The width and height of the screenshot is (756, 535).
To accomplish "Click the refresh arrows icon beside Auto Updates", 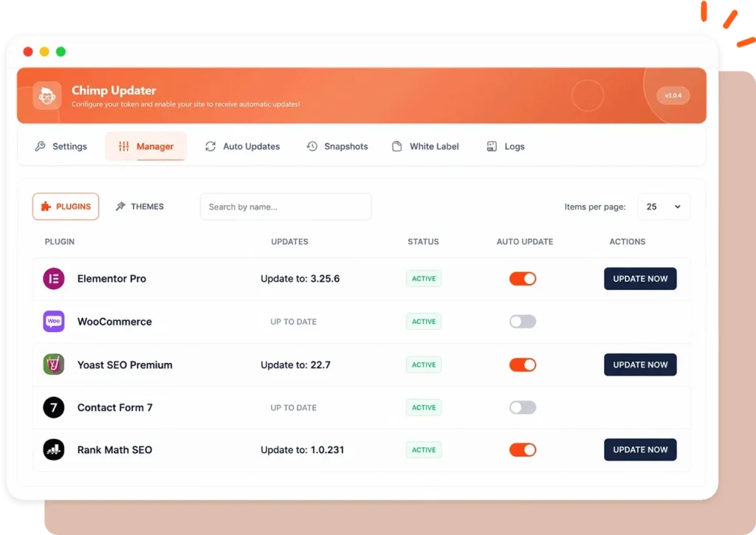I will pyautogui.click(x=210, y=146).
